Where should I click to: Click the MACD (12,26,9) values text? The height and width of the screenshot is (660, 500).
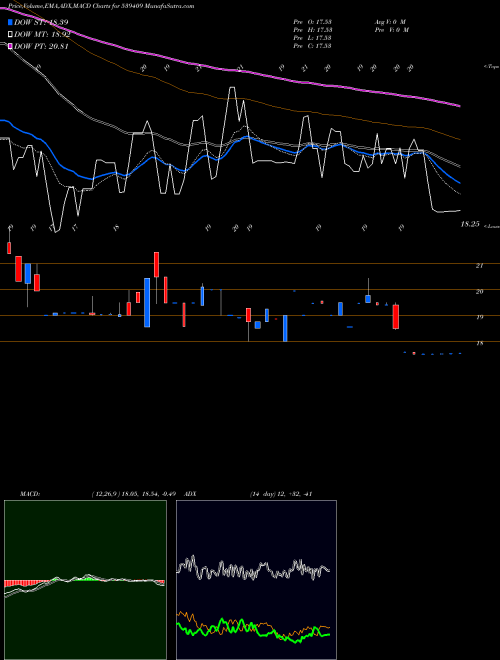point(136,494)
